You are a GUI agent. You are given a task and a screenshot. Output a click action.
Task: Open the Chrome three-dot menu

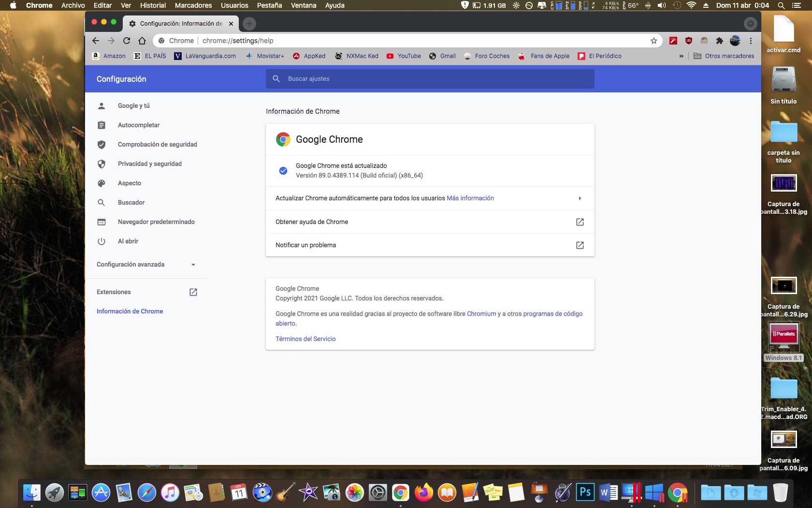[751, 41]
